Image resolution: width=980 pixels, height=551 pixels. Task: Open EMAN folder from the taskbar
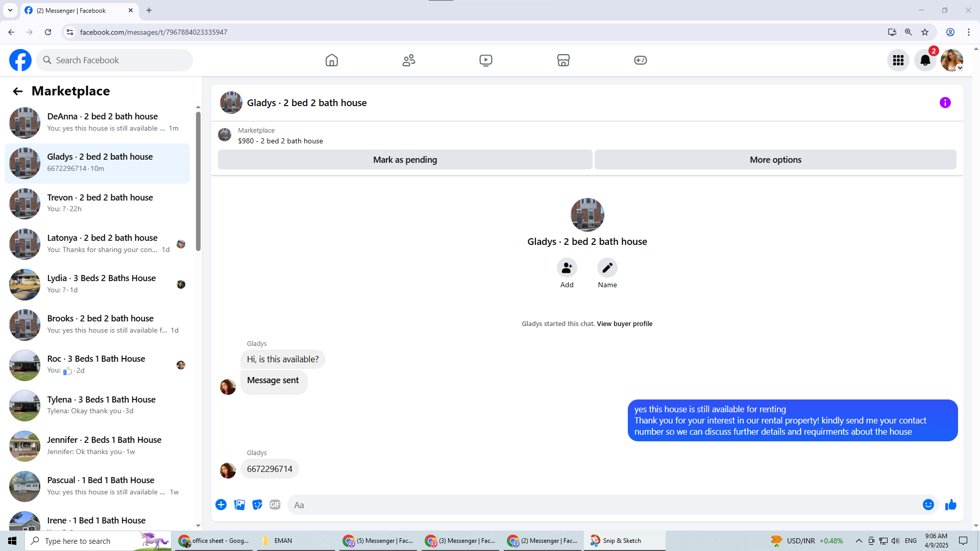coord(296,541)
